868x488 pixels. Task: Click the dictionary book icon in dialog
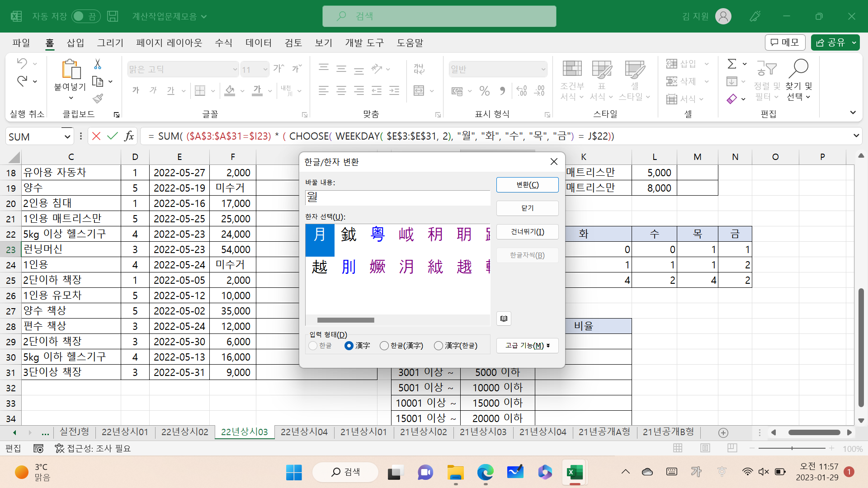[504, 319]
